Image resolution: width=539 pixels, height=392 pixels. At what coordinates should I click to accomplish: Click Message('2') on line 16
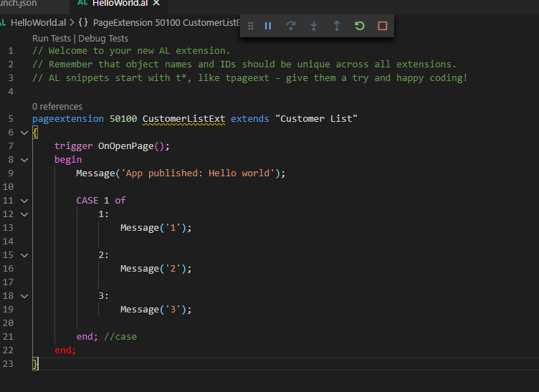pyautogui.click(x=156, y=269)
